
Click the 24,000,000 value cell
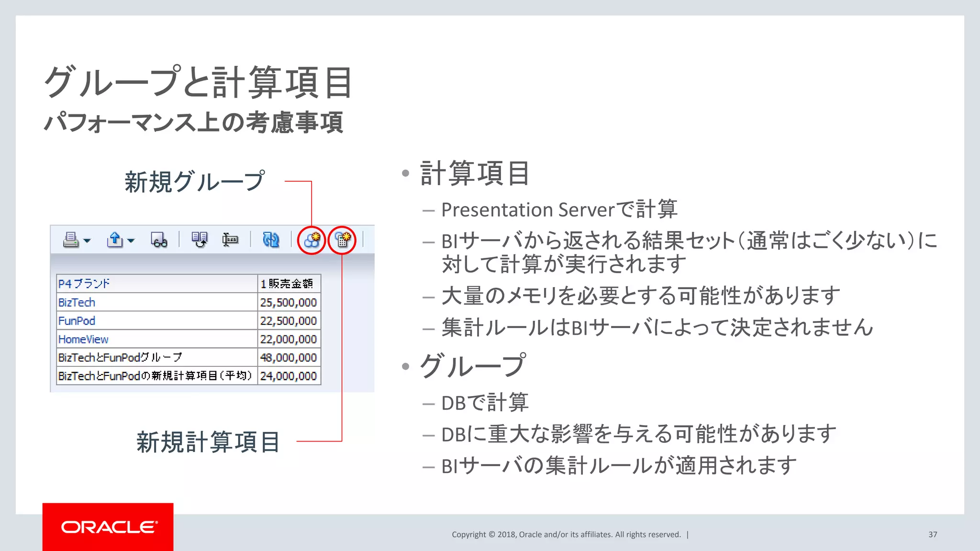(x=290, y=376)
